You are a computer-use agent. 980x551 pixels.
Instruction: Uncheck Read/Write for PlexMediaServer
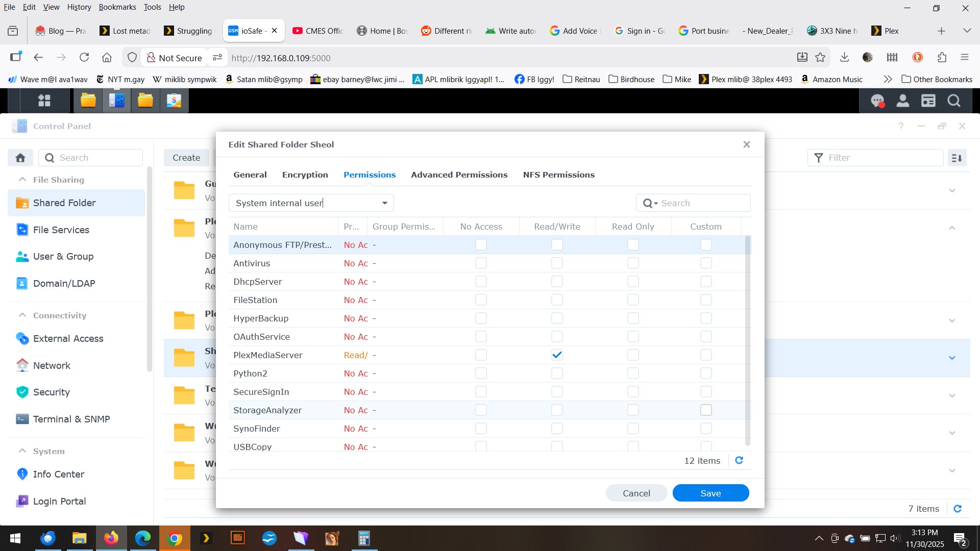pos(557,355)
